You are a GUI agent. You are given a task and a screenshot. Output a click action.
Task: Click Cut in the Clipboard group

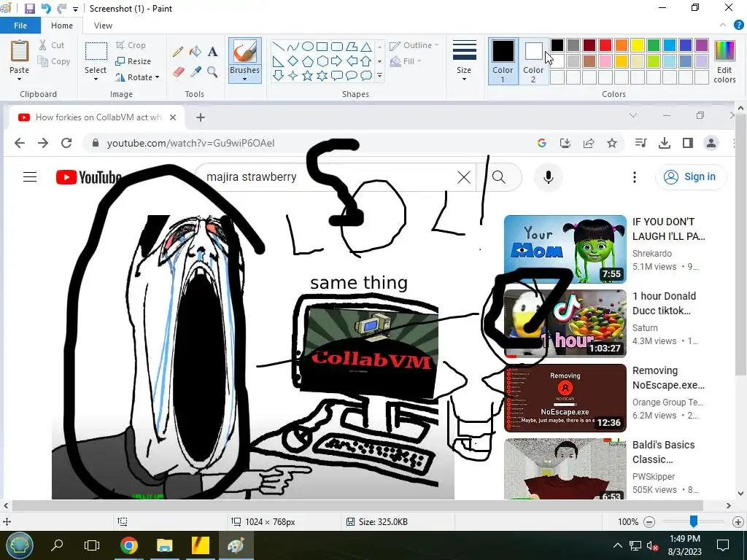point(52,45)
